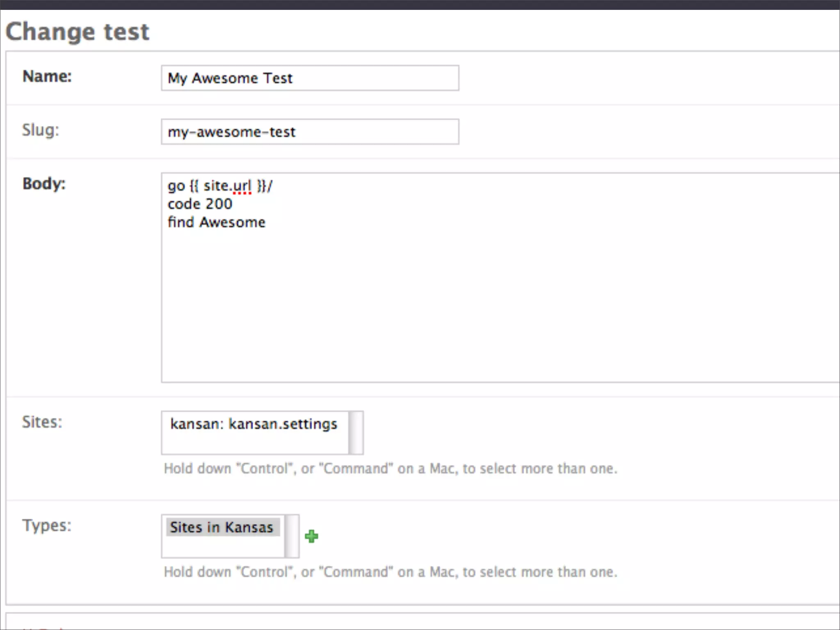Click the 'Body:' field label
This screenshot has height=630, width=840.
(x=44, y=183)
